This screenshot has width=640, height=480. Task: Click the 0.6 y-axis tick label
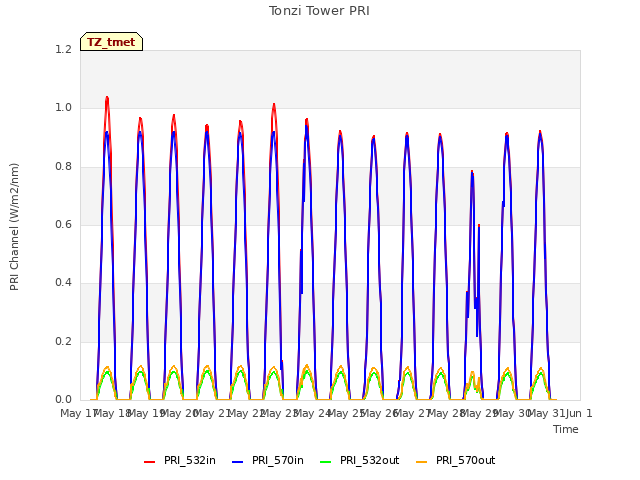[63, 224]
